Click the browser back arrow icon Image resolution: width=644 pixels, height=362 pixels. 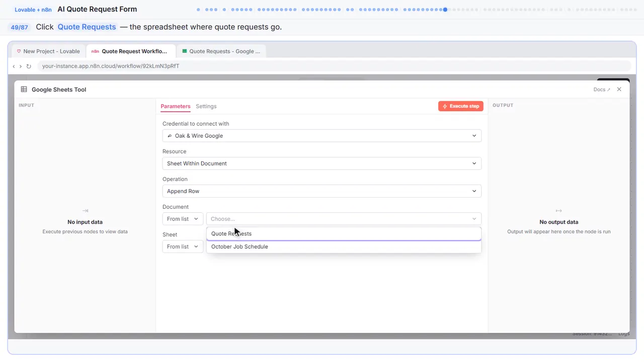click(x=14, y=66)
